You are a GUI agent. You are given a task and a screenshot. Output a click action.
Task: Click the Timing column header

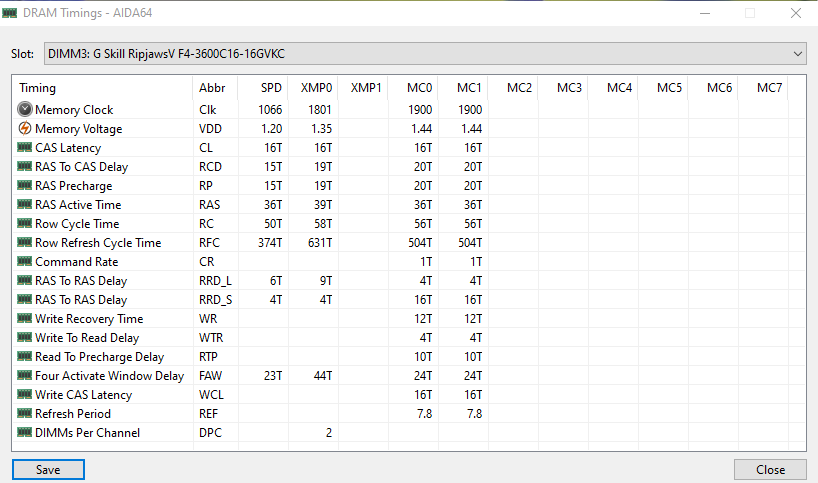pos(102,88)
